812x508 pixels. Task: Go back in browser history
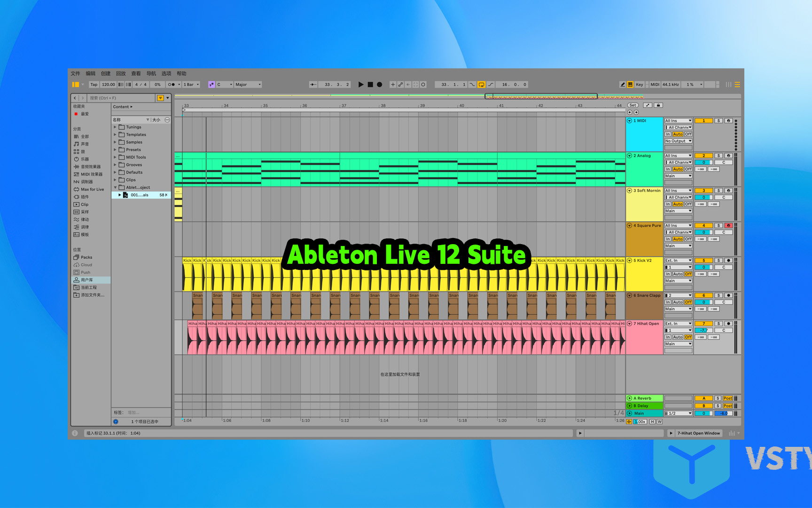[x=75, y=98]
